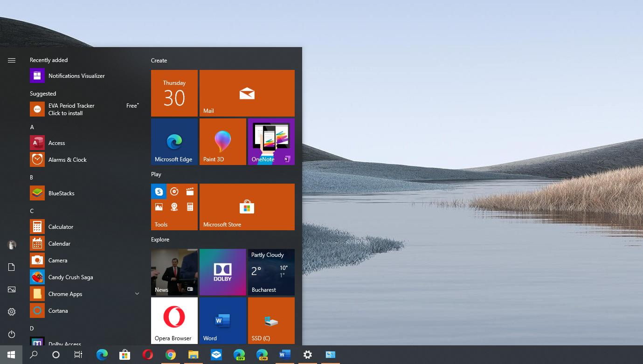Launch the Dolby tile
The height and width of the screenshot is (364, 643).
[223, 272]
